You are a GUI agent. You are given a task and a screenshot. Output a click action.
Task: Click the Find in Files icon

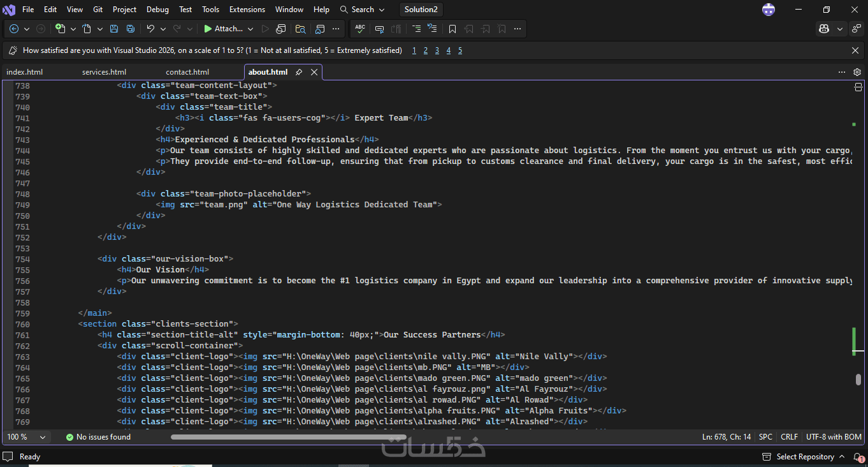click(301, 29)
